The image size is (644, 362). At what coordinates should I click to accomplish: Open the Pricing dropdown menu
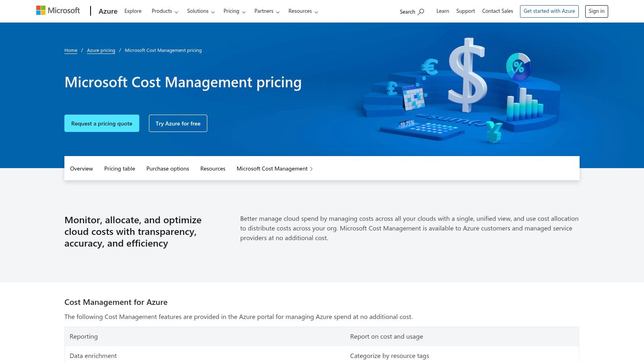(x=234, y=11)
